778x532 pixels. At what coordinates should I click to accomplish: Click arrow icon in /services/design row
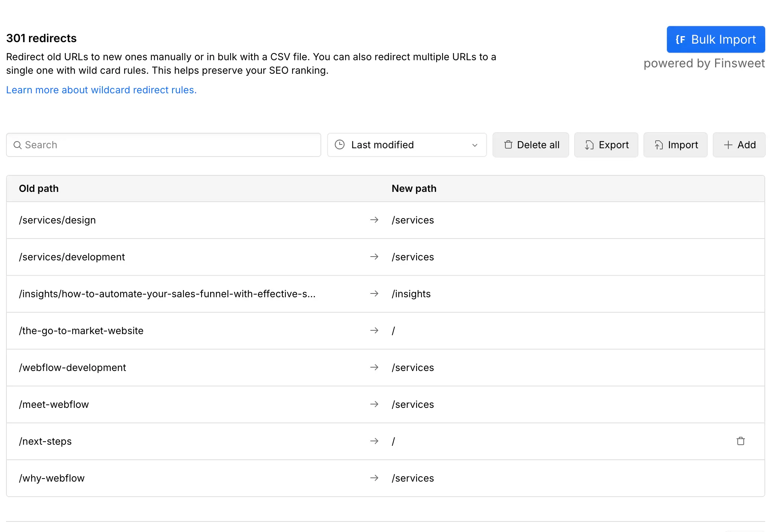point(374,220)
